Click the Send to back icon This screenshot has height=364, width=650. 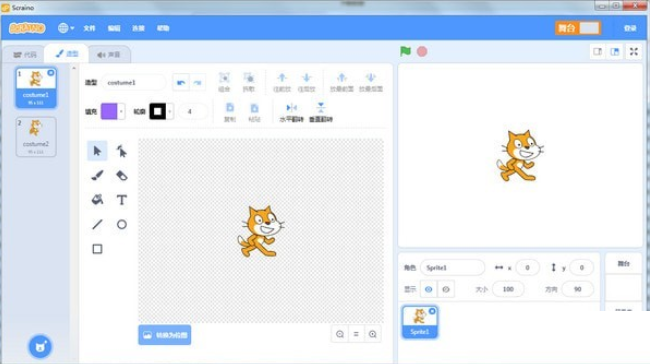371,82
